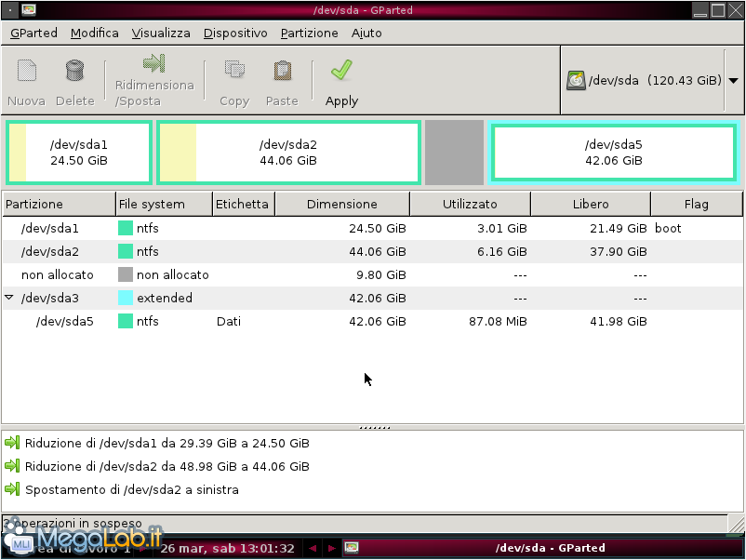Viewport: 746px width, 560px height.
Task: Click the arrow icon beside Riduzione di /dev/sda2
Action: (12, 466)
